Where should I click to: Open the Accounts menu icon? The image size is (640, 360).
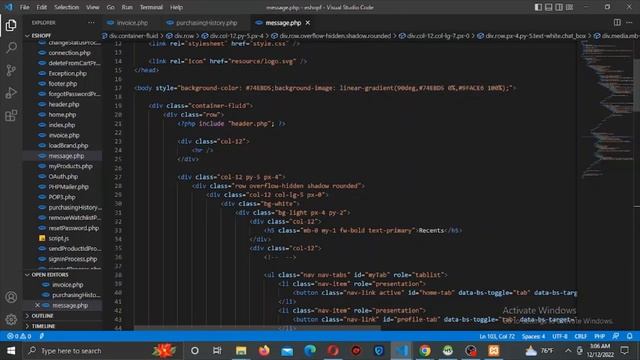click(x=11, y=297)
